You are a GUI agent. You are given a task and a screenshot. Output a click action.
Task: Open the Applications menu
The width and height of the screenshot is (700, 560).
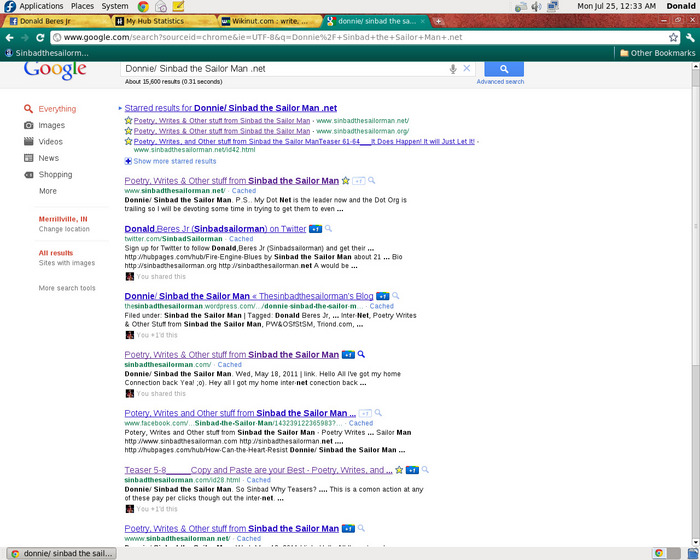[x=41, y=6]
